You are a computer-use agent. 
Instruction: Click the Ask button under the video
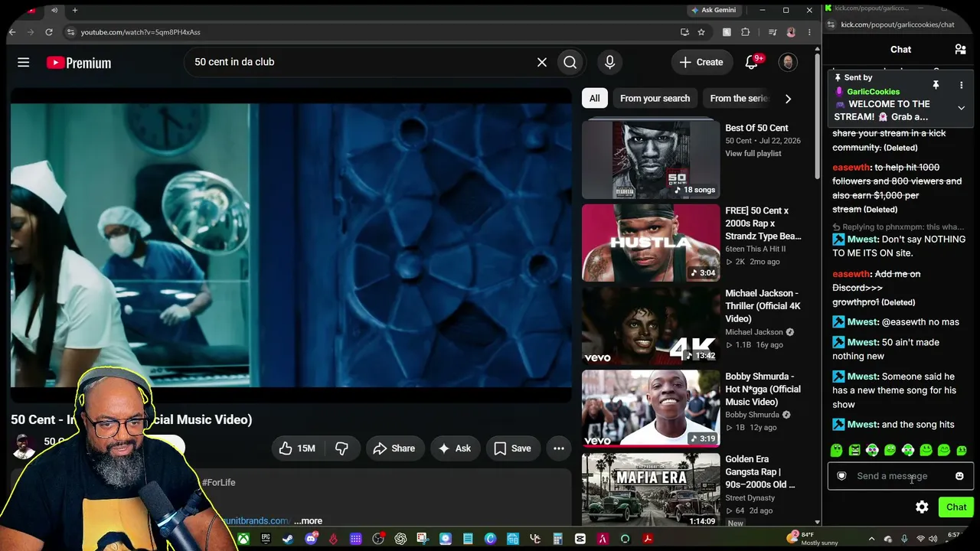point(455,448)
